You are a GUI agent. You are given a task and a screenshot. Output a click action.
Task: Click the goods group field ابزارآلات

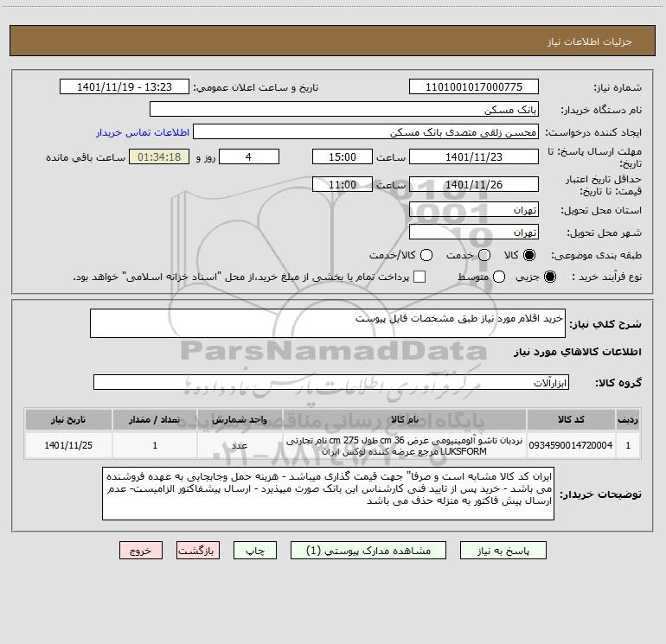pyautogui.click(x=331, y=382)
